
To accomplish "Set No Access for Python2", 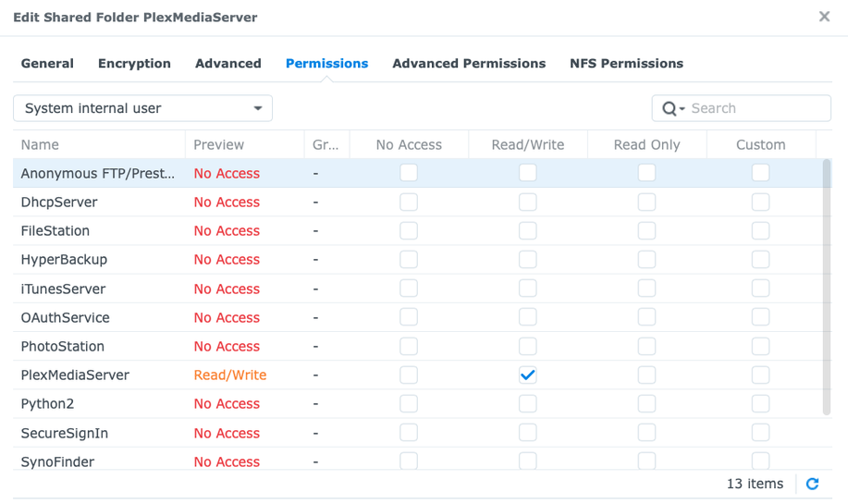I will pos(409,404).
